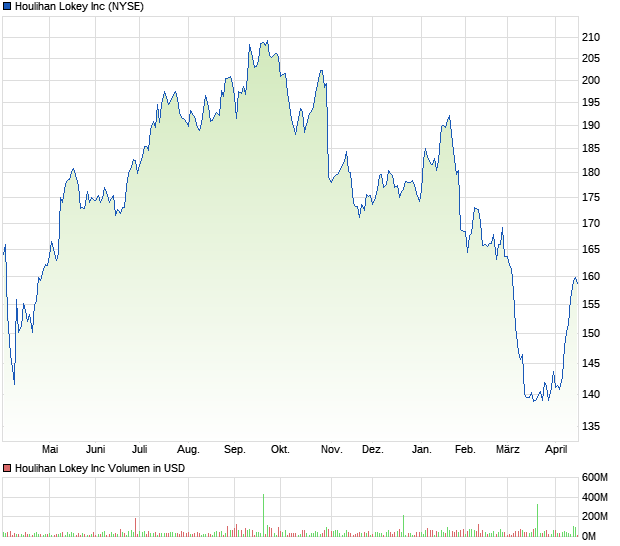620x546 pixels.
Task: Click the 'Juli' month label
Action: pos(140,450)
